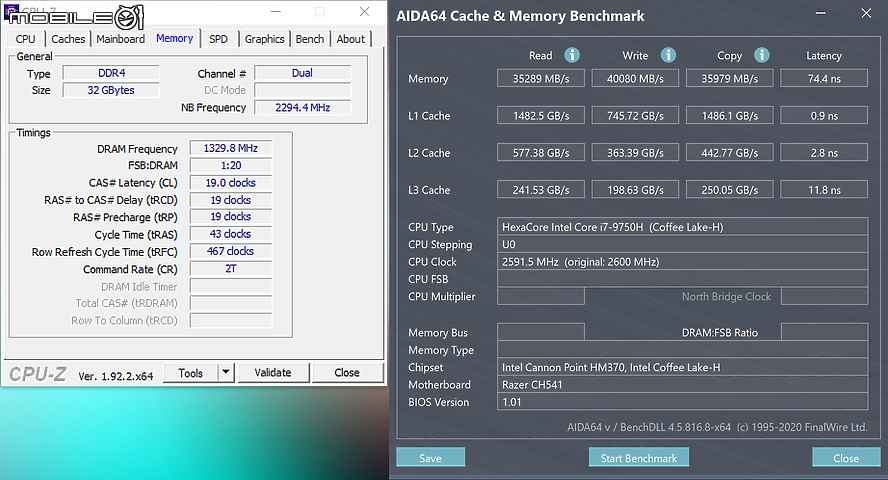Click the CPU Stepping U0 field
Screen dimensions: 888x480
(682, 244)
